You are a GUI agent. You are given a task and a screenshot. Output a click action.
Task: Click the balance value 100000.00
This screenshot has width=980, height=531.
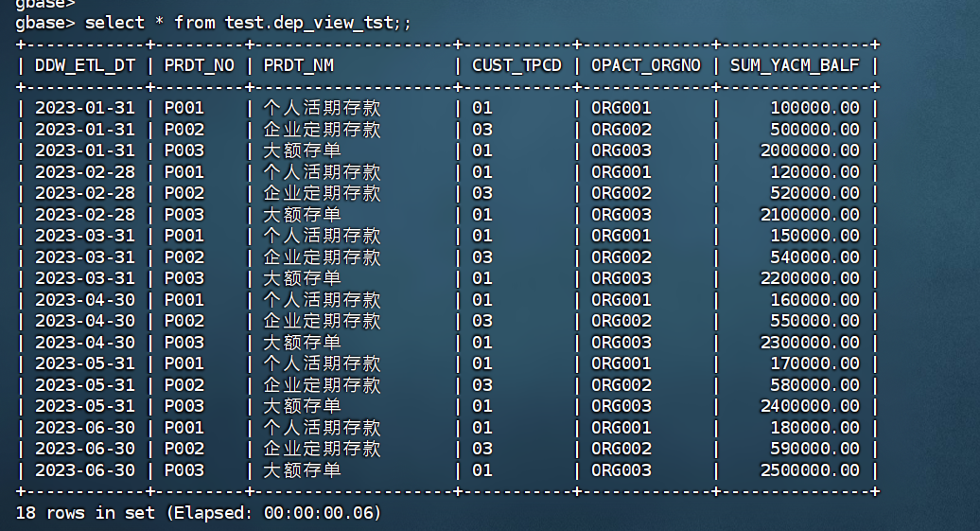coord(814,108)
